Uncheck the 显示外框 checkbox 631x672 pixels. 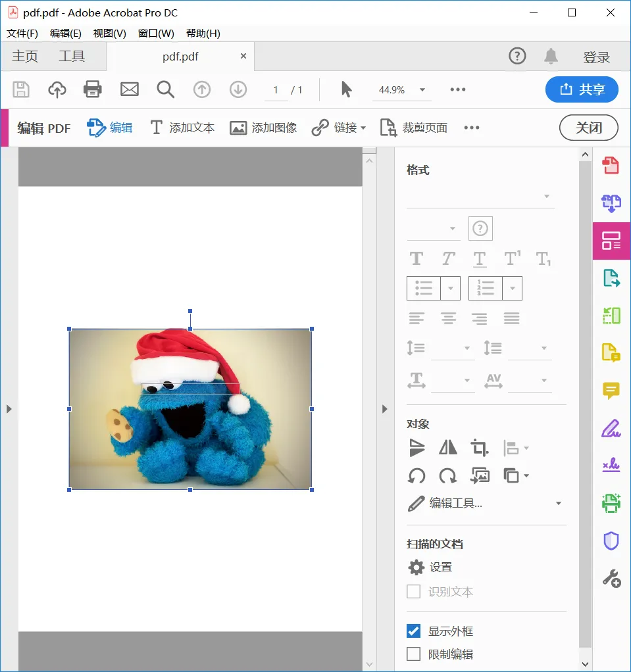413,631
